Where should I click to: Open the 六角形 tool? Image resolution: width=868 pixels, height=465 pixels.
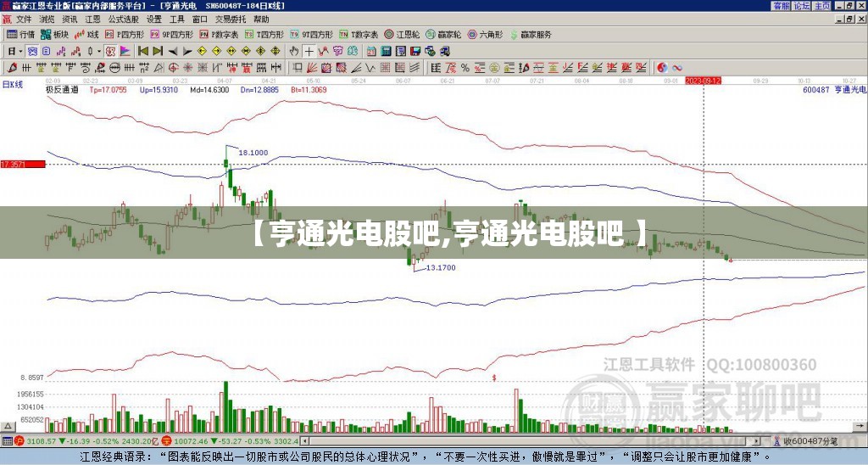485,34
